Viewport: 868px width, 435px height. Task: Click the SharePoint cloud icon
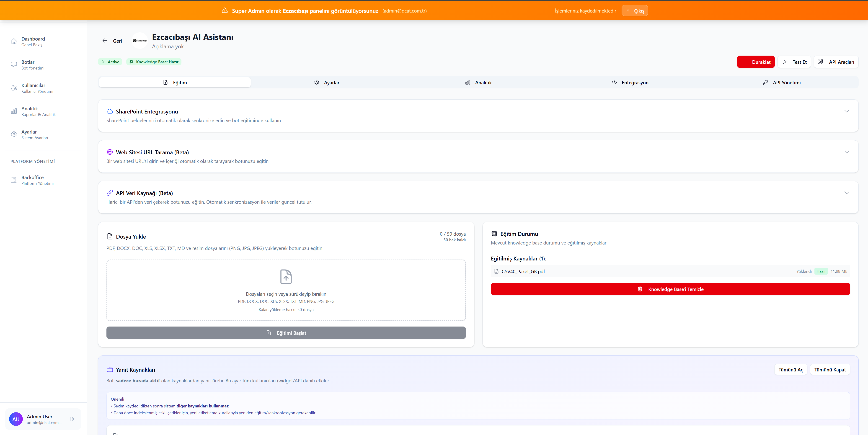110,111
